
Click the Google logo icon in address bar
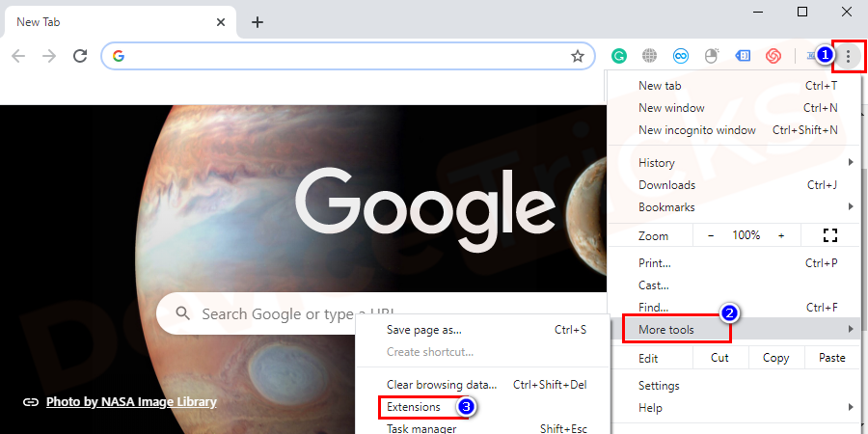(x=119, y=55)
